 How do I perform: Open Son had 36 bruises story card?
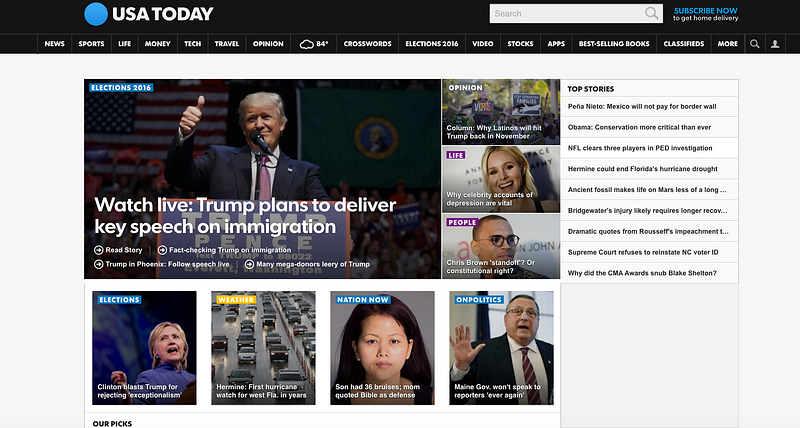[382, 348]
